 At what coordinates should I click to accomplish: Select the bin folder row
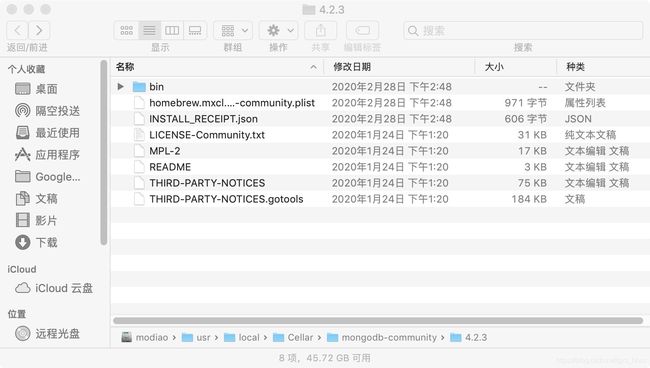coord(381,87)
